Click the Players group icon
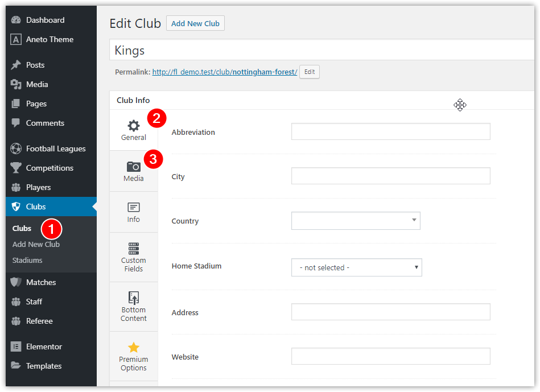Image resolution: width=540 pixels, height=392 pixels. (x=16, y=187)
